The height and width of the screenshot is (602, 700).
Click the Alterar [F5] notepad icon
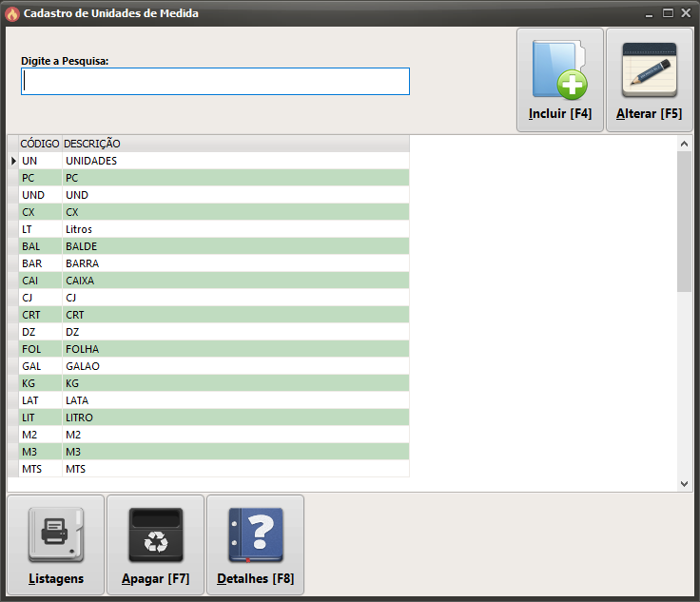[649, 69]
